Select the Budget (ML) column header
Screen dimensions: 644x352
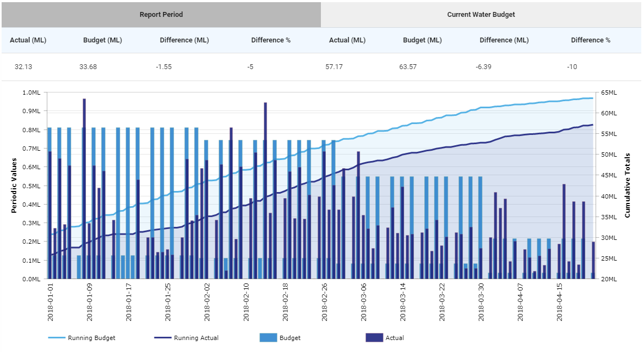click(103, 40)
